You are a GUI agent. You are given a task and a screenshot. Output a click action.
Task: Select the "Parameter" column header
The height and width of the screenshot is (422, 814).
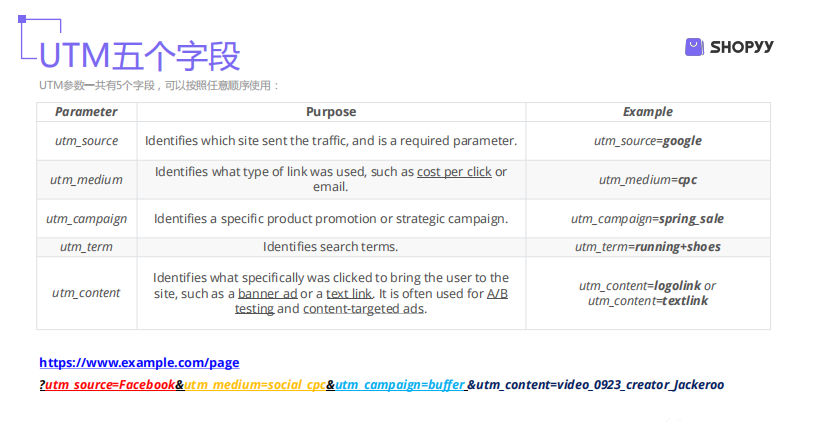[86, 112]
